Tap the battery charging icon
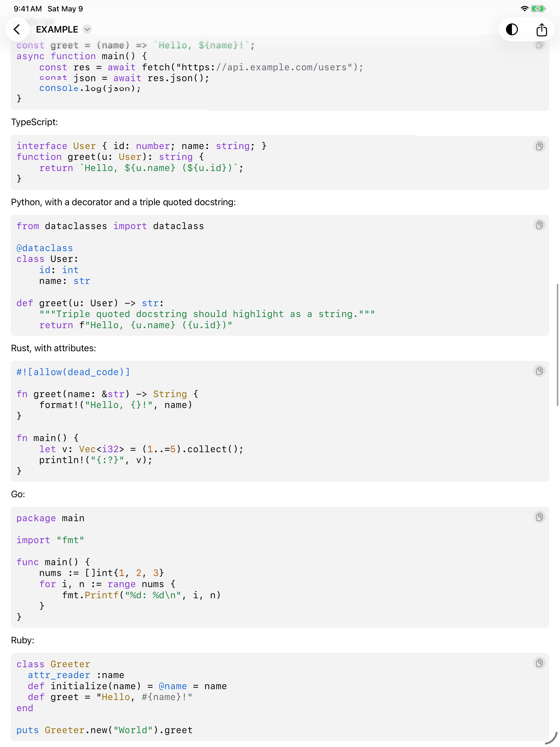This screenshot has width=560, height=747. click(538, 9)
